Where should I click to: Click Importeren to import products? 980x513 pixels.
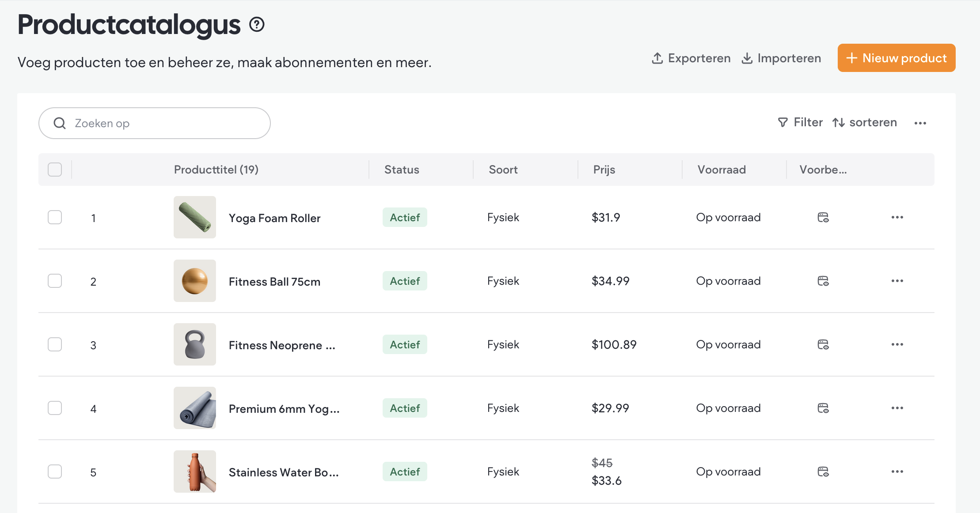click(x=781, y=58)
